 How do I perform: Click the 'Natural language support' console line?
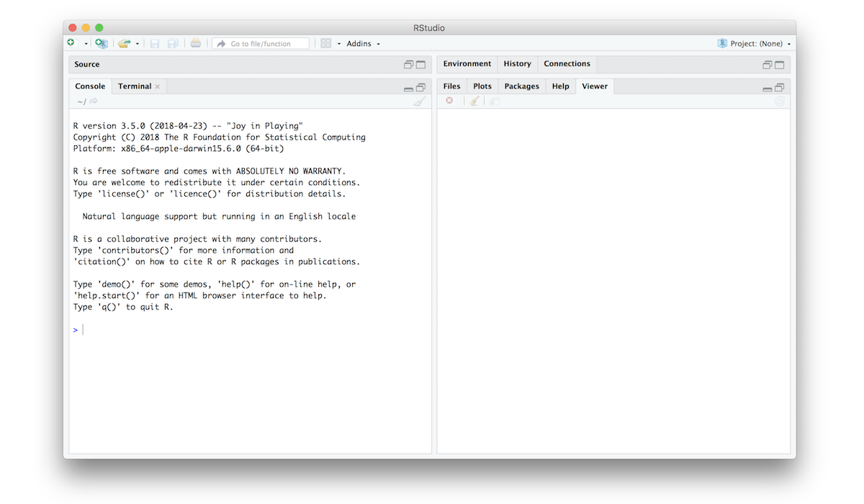(x=219, y=217)
